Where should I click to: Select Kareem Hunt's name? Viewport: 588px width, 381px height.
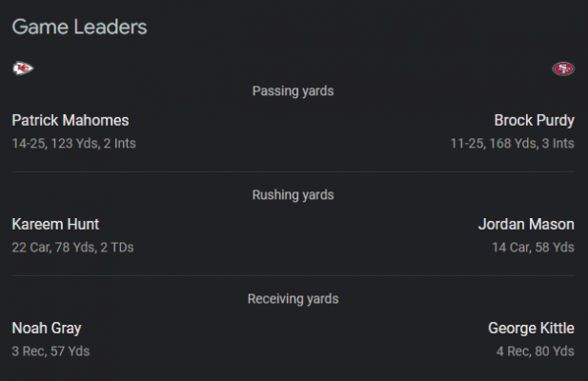(x=55, y=225)
